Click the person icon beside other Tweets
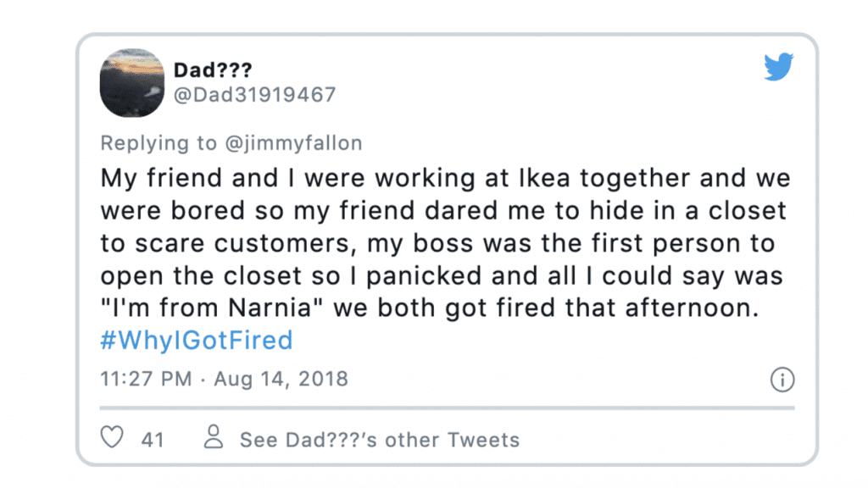 tap(214, 438)
